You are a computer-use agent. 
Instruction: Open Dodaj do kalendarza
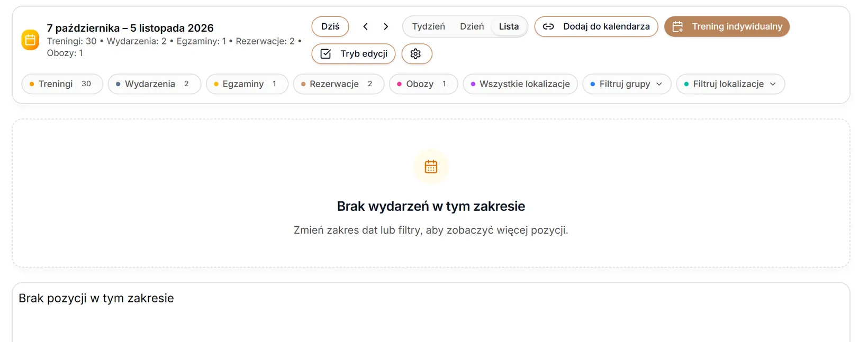(596, 26)
